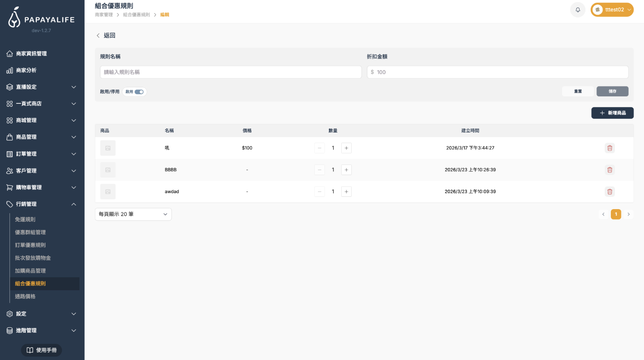Open the 每頁顯示 20 筆 dropdown
The height and width of the screenshot is (360, 644).
tap(133, 214)
